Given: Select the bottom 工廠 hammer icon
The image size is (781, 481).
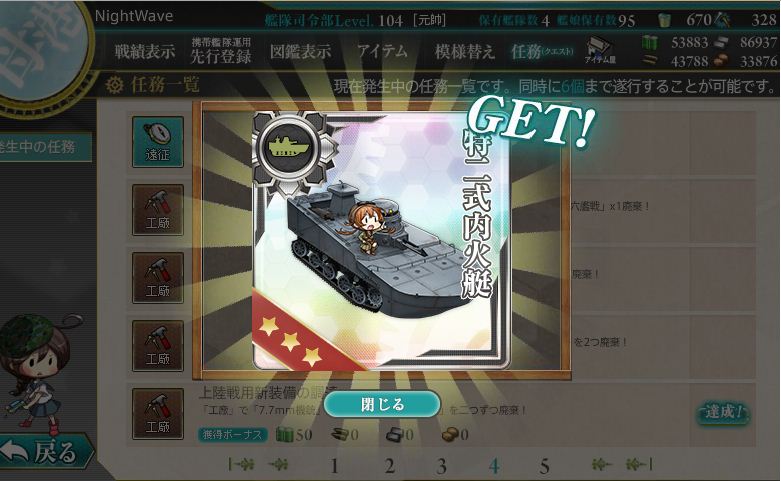Looking at the screenshot, I should pos(158,414).
